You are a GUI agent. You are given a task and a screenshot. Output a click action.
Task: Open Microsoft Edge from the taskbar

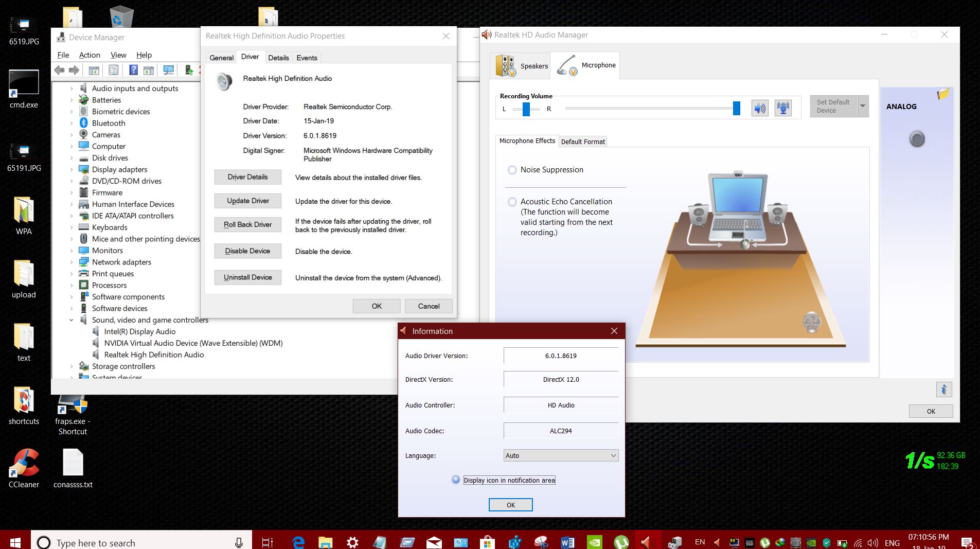(x=298, y=542)
